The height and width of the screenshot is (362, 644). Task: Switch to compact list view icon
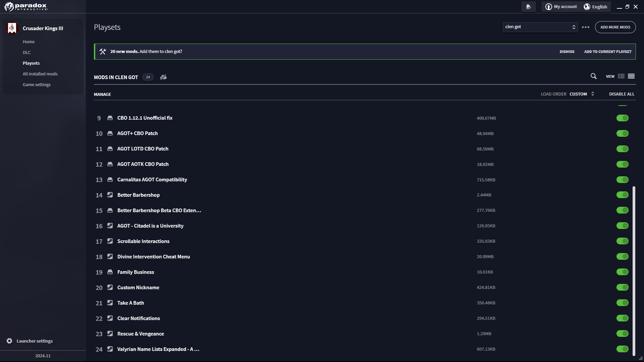click(x=631, y=76)
